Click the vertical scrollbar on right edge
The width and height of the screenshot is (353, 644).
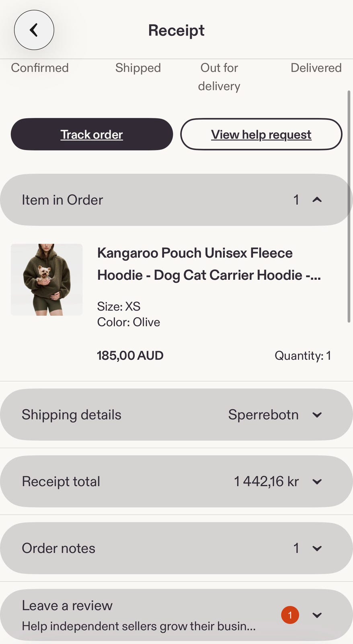click(x=349, y=206)
